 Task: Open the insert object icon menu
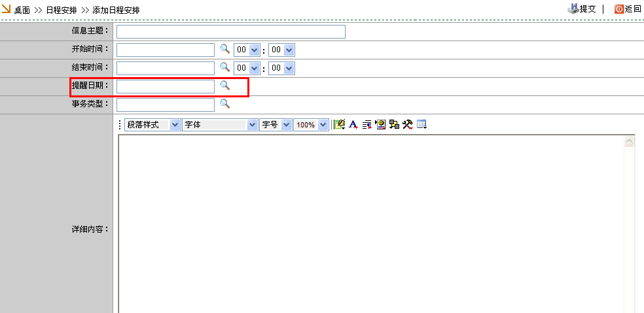(x=381, y=125)
